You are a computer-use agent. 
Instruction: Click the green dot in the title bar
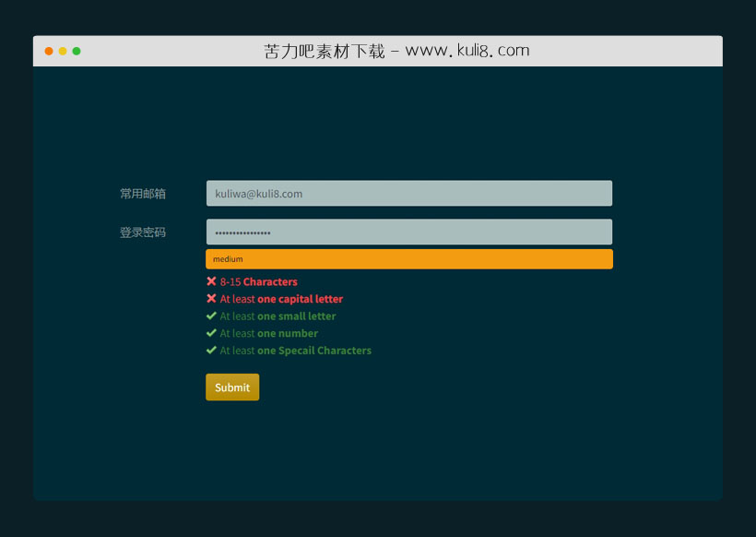point(77,51)
